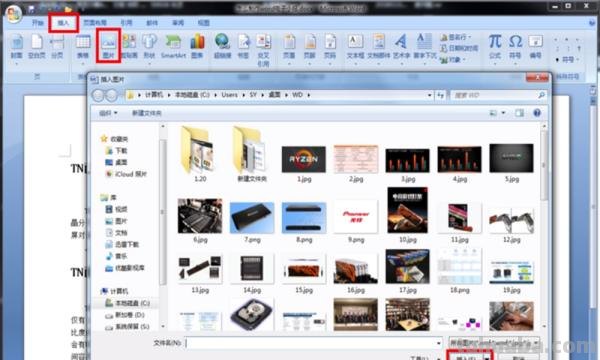Select 新加卷 (D:) in the sidebar
Screen dimensions: 600x360
click(125, 315)
